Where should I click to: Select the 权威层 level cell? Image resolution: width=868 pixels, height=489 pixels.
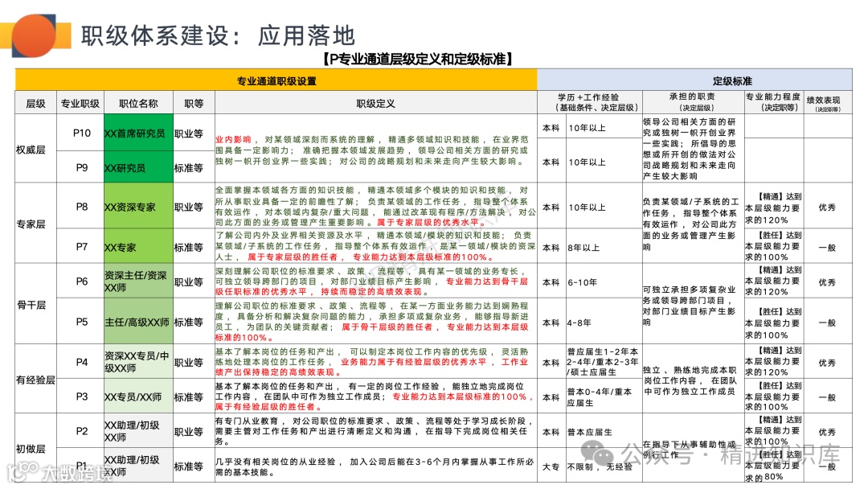tap(36, 149)
